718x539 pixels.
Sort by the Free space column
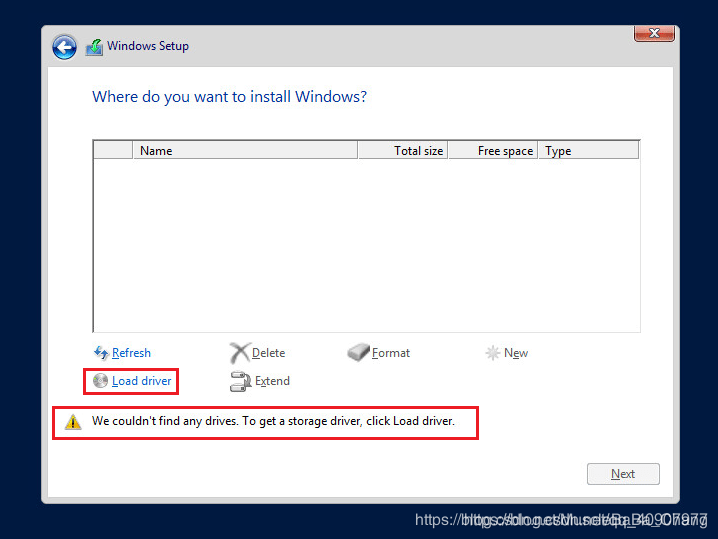(x=493, y=150)
